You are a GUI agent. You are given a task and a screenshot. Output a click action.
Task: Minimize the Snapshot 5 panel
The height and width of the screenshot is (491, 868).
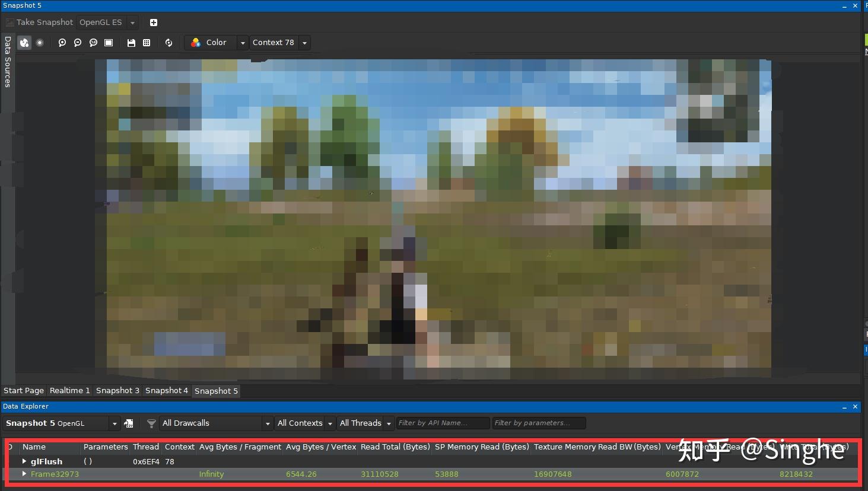coord(844,6)
